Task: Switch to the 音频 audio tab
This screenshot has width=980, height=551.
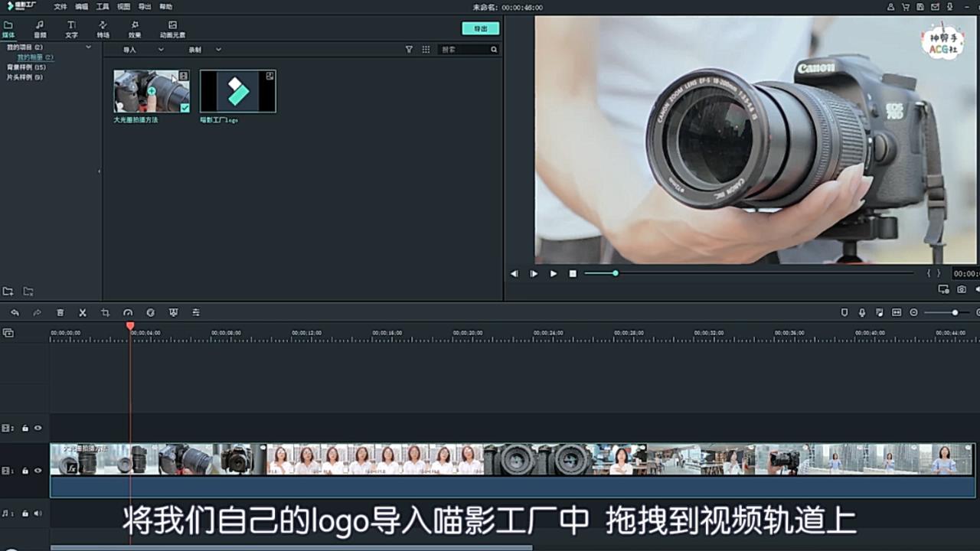Action: click(x=40, y=29)
